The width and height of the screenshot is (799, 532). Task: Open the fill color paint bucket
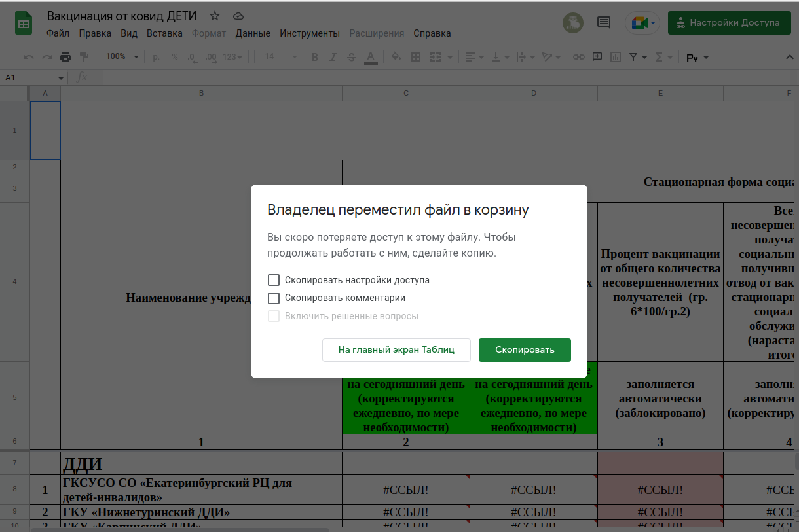396,57
